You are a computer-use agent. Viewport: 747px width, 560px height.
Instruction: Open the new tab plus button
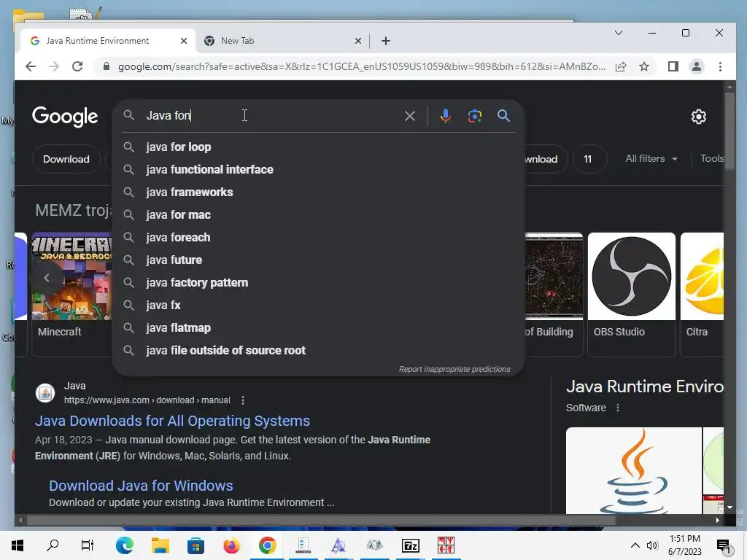coord(386,41)
